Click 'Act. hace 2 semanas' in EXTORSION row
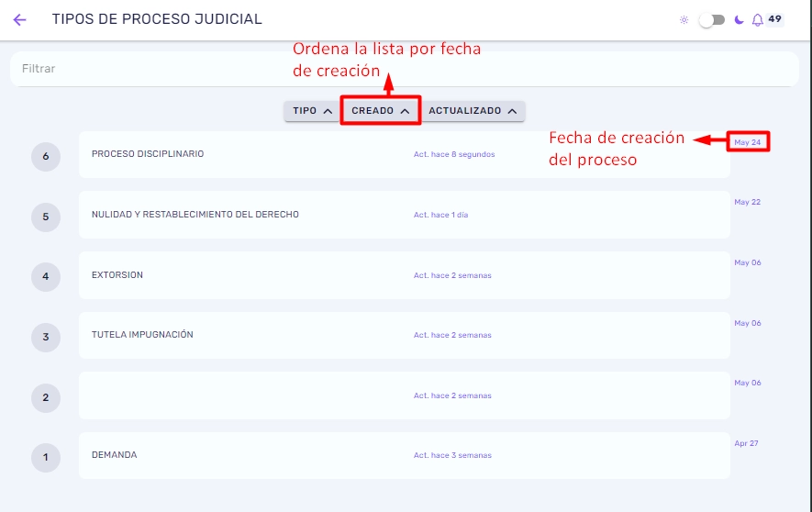This screenshot has width=812, height=512. [x=452, y=275]
